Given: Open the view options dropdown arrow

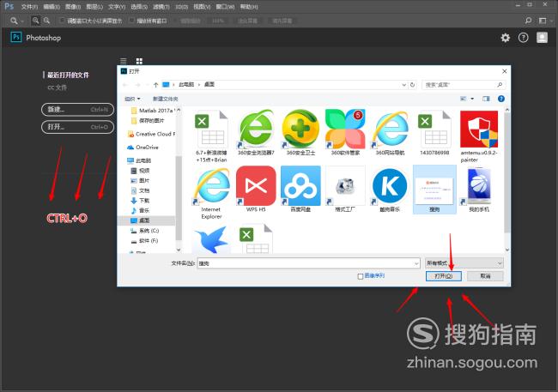Looking at the screenshot, I should [x=472, y=99].
